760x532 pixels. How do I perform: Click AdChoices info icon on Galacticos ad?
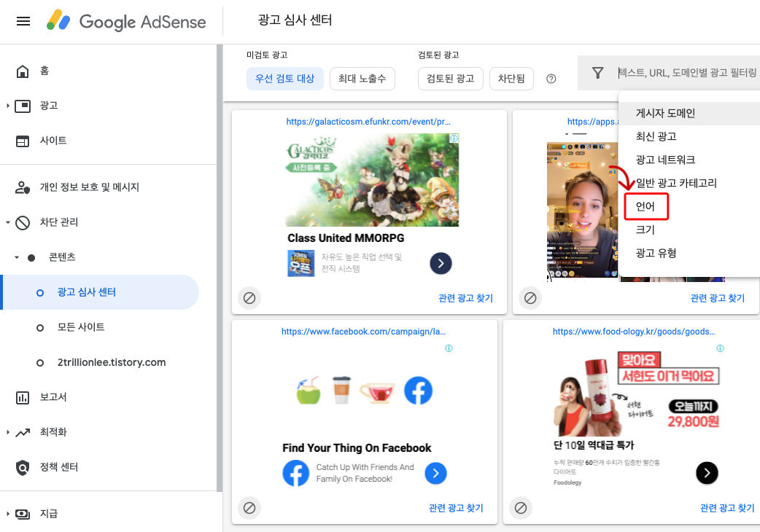pos(454,138)
